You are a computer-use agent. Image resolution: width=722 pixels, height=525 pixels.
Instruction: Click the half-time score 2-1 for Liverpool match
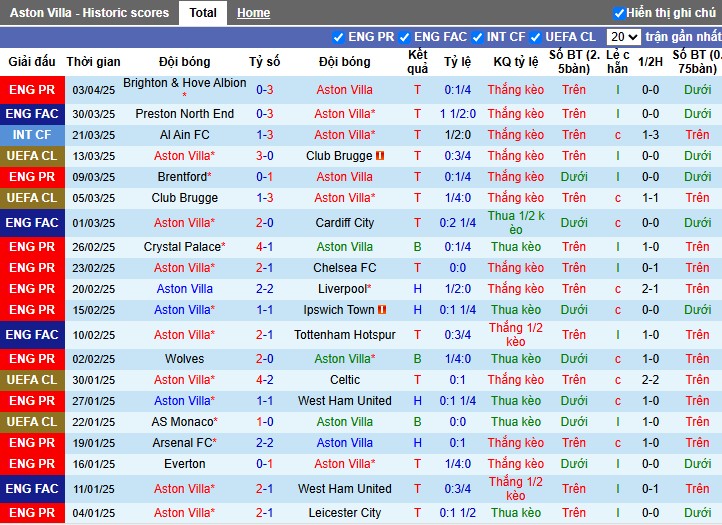(650, 289)
